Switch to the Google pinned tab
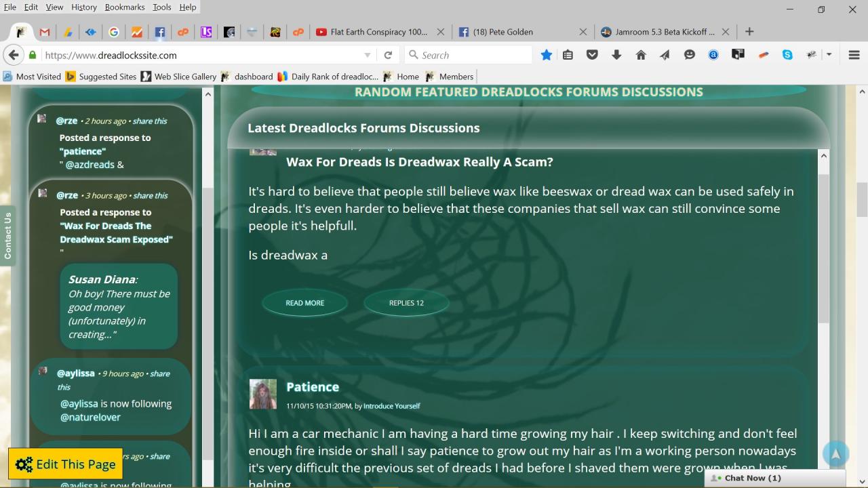868x488 pixels. point(114,32)
